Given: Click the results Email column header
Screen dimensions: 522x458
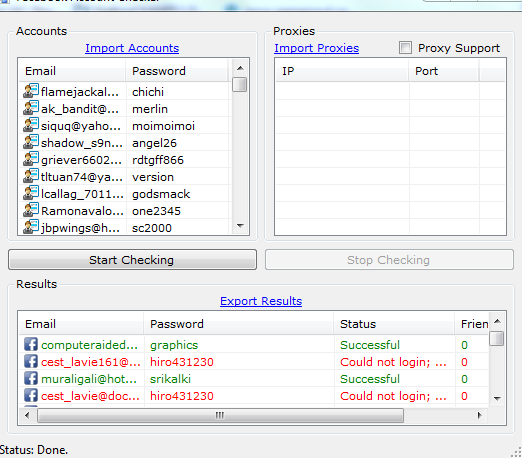Looking at the screenshot, I should (81, 324).
